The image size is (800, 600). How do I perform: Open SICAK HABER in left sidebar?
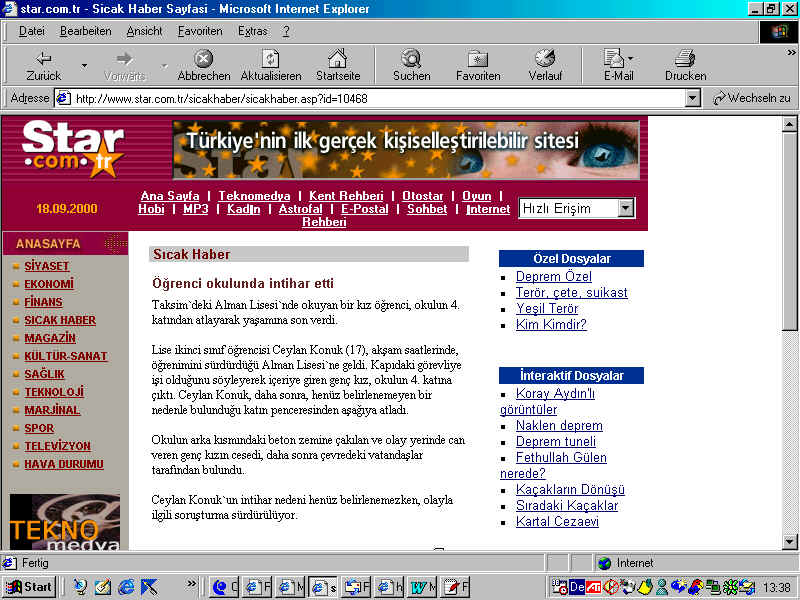[x=60, y=321]
